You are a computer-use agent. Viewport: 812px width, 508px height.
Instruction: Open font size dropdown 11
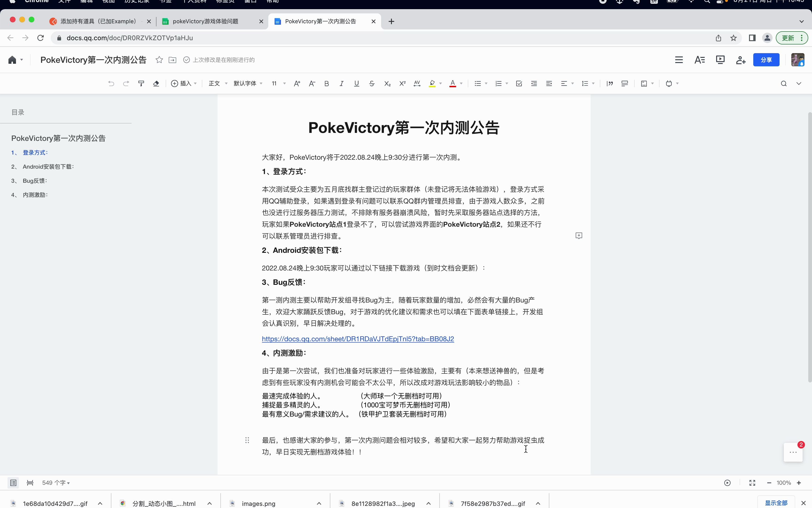point(278,84)
